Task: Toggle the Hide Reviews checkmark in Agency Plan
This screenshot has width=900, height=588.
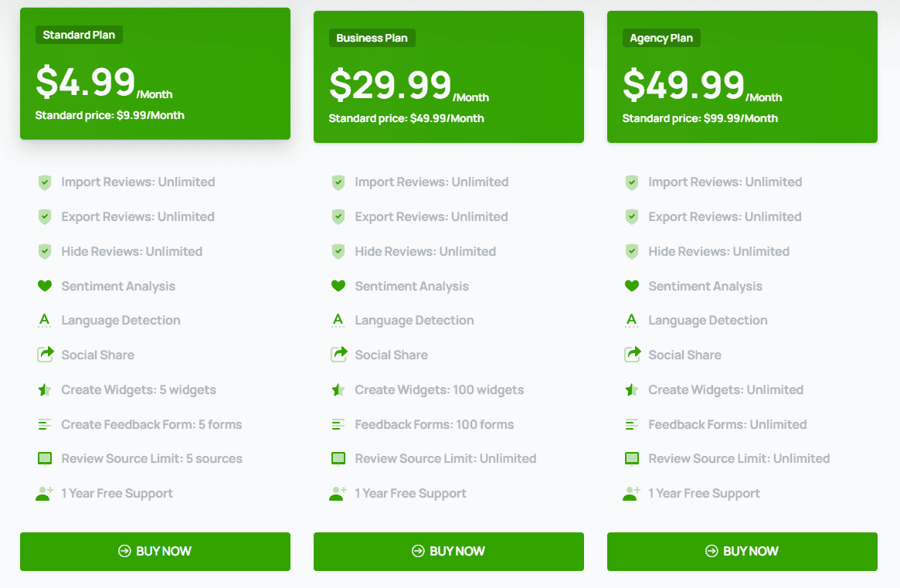Action: 632,251
